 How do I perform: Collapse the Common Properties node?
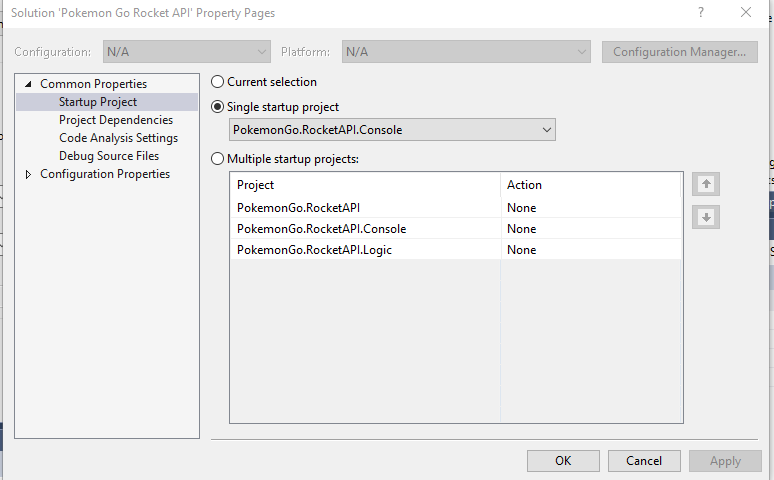pyautogui.click(x=28, y=84)
